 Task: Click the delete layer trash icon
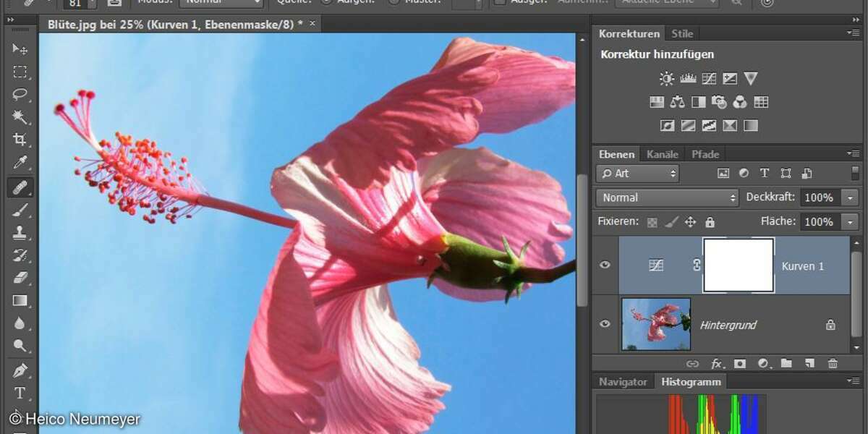click(833, 364)
